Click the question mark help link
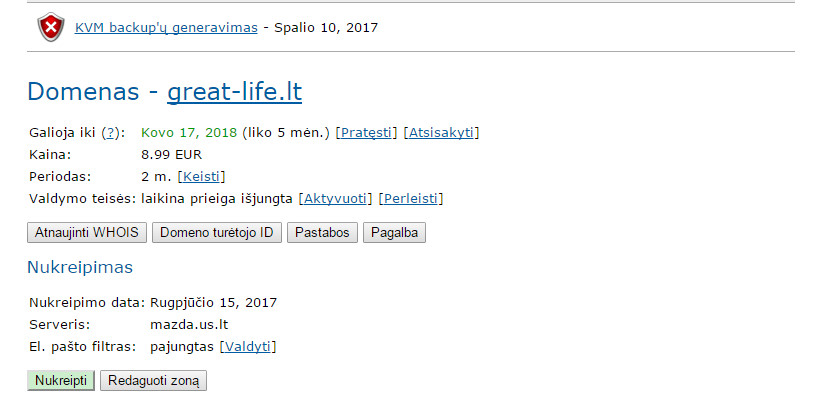This screenshot has width=824, height=399. 110,132
